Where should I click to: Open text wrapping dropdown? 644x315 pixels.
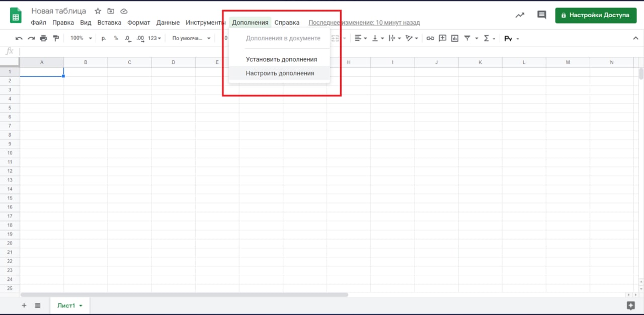pos(394,38)
